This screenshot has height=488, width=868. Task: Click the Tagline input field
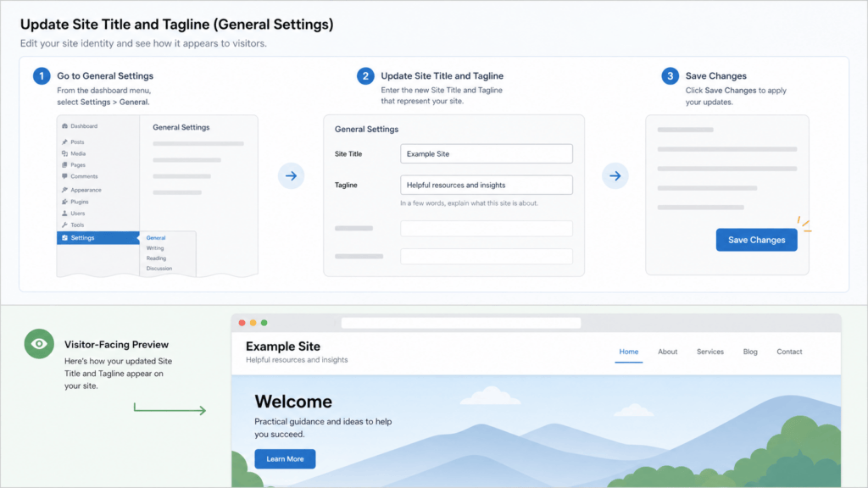tap(487, 185)
